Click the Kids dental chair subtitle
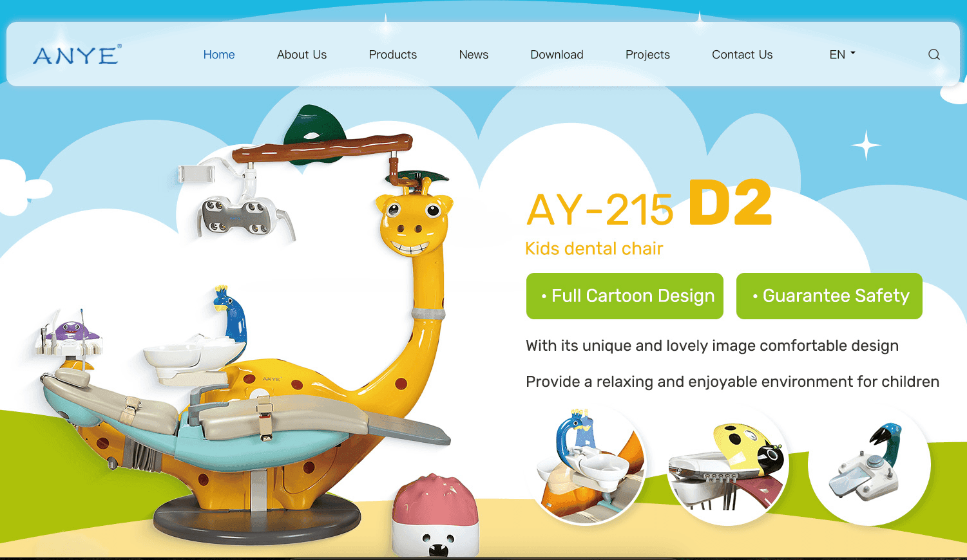Viewport: 967px width, 560px height. [x=594, y=248]
